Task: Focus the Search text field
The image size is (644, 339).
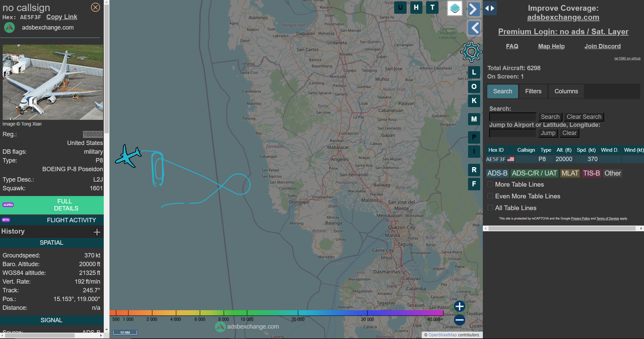Action: tap(512, 117)
